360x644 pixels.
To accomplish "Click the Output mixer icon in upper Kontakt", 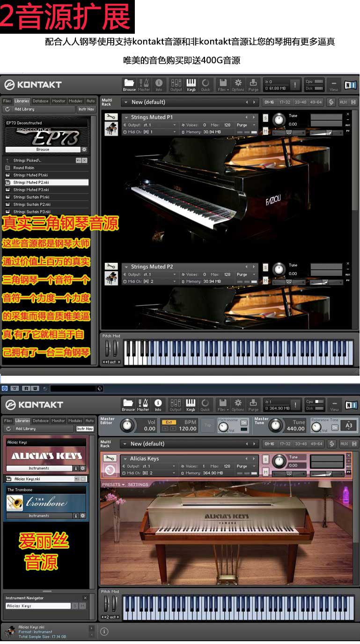I will click(176, 84).
